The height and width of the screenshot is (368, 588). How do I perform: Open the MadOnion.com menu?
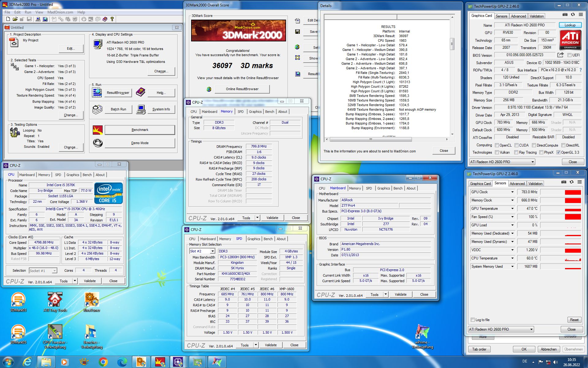pyautogui.click(x=60, y=12)
